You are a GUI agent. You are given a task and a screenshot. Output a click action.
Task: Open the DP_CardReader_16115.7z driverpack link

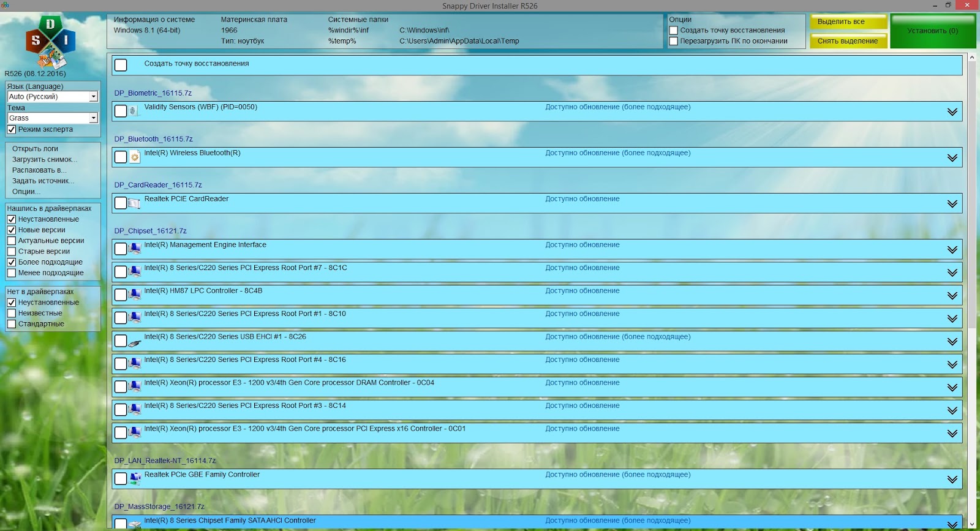pos(158,185)
